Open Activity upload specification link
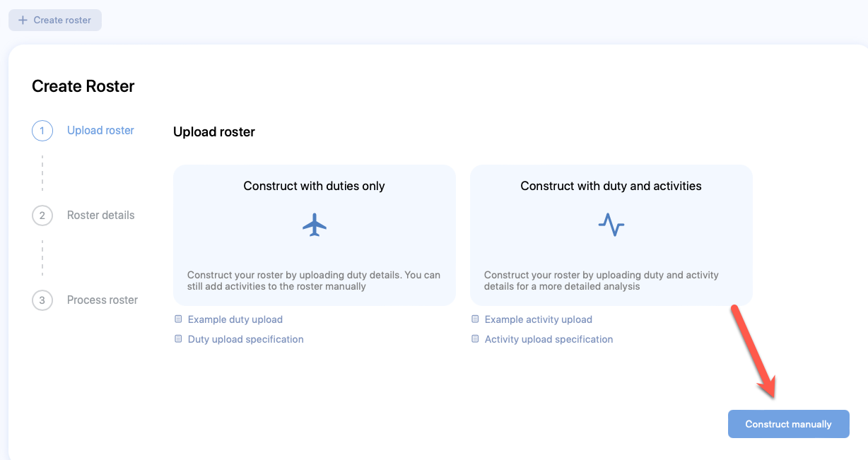 (549, 339)
